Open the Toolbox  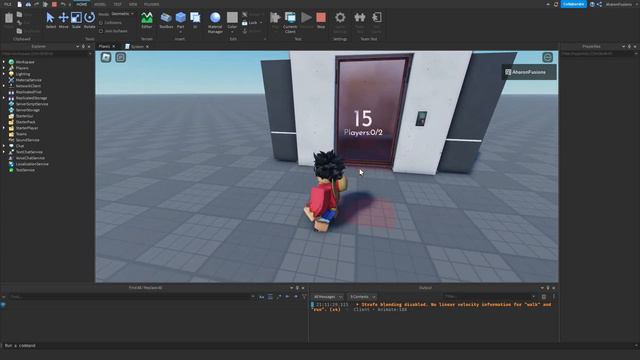[x=166, y=20]
